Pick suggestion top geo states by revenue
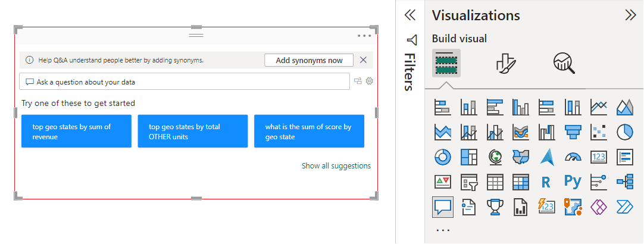This screenshot has width=644, height=244. coord(76,132)
